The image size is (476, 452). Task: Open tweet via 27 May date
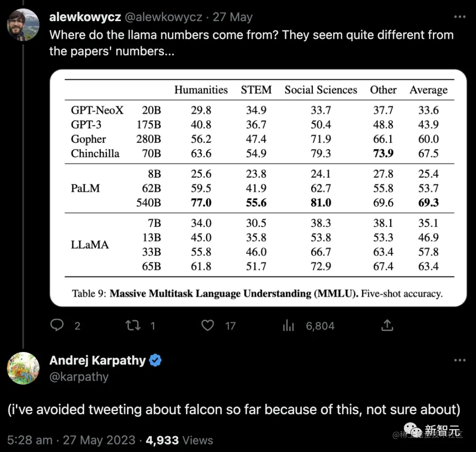point(233,17)
